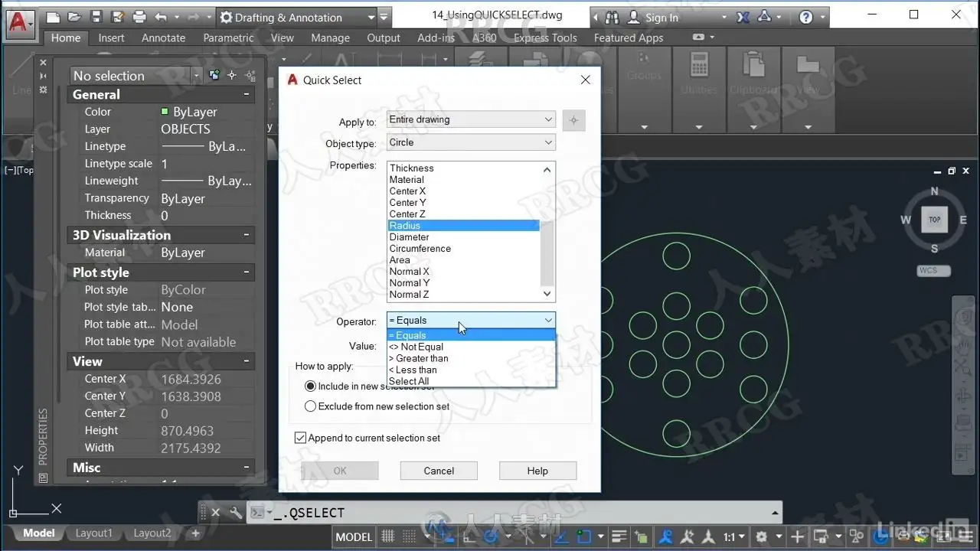The height and width of the screenshot is (551, 980).
Task: Collapse the Operator dropdown arrow
Action: [x=548, y=320]
